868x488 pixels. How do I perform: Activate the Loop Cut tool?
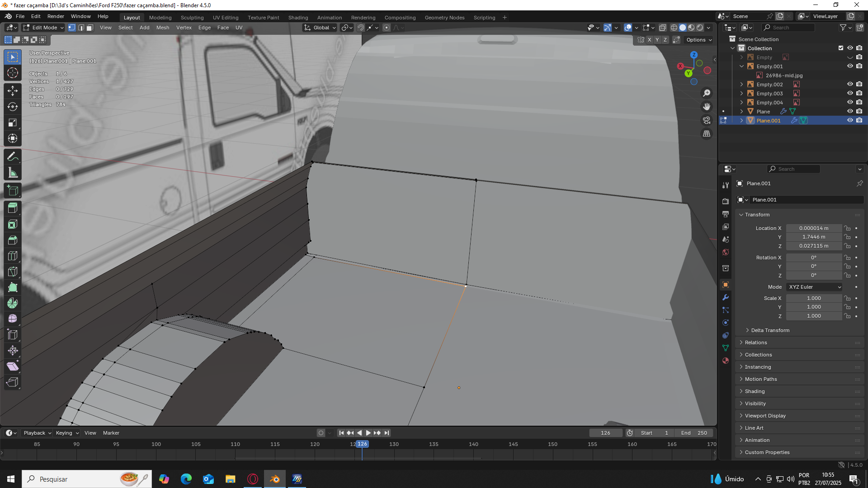[13, 256]
